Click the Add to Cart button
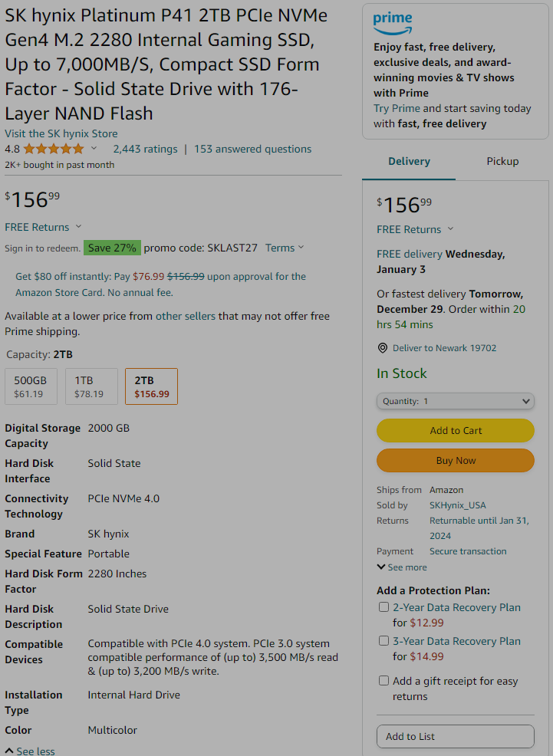 [455, 431]
